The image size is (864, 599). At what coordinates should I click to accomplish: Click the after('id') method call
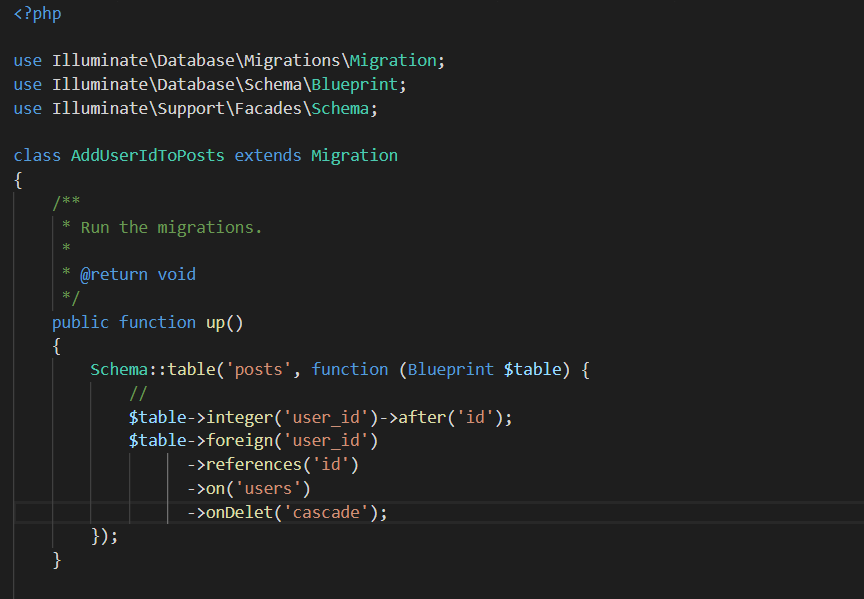pyautogui.click(x=450, y=418)
